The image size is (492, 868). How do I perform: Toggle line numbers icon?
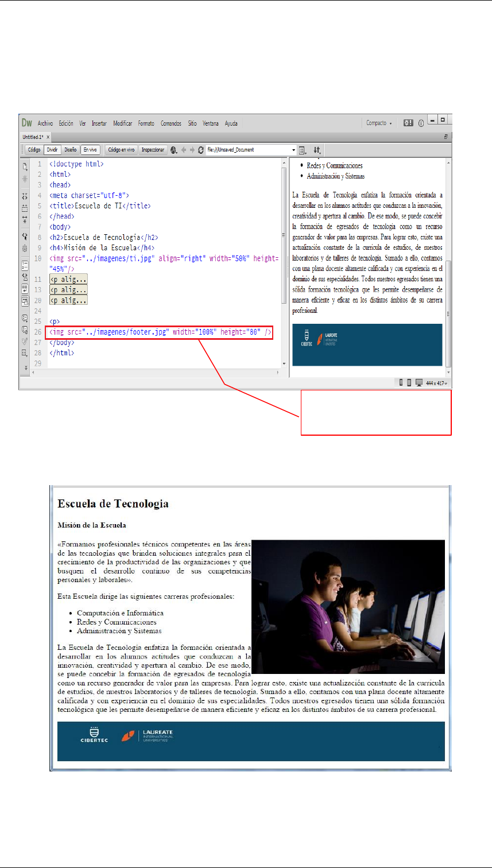click(25, 266)
